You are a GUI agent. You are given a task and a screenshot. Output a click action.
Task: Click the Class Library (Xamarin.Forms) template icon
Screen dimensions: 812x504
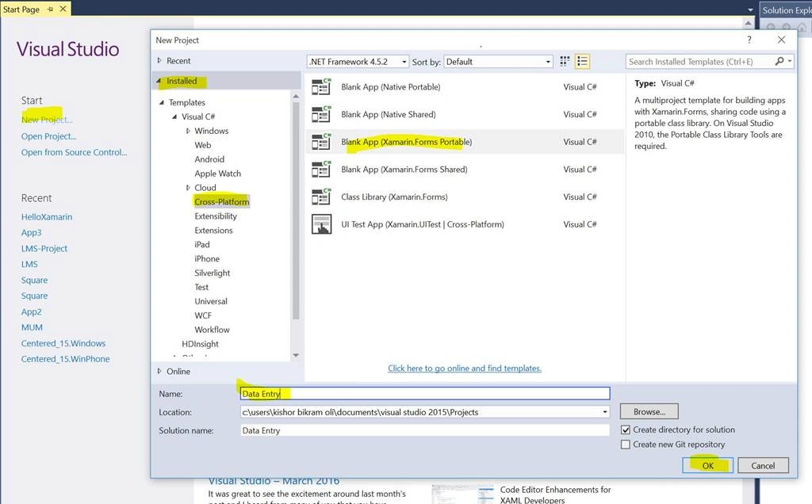point(321,197)
